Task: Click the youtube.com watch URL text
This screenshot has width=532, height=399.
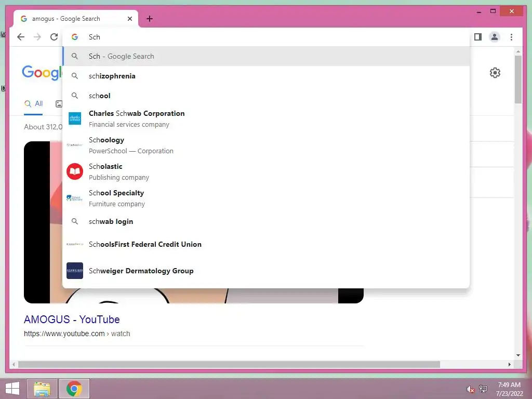Action: [x=77, y=334]
